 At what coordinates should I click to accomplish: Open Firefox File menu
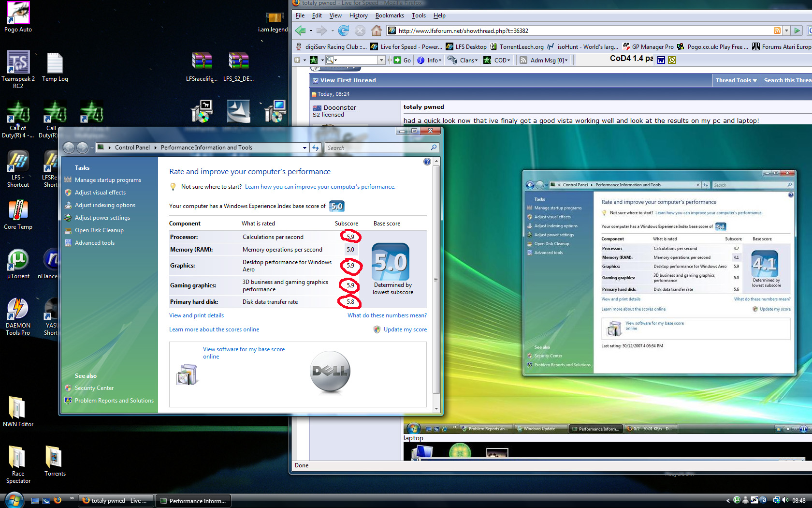(x=300, y=15)
